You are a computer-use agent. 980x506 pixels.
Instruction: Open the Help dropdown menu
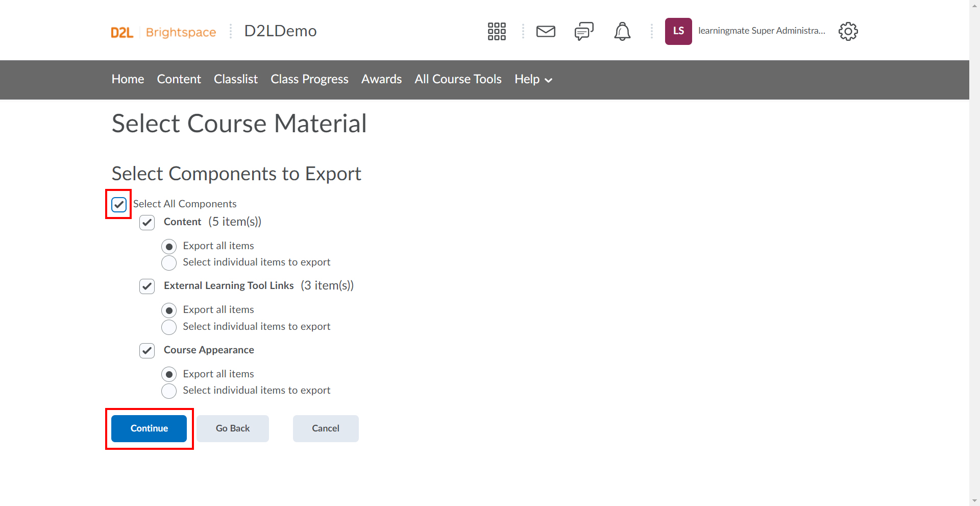pos(533,79)
